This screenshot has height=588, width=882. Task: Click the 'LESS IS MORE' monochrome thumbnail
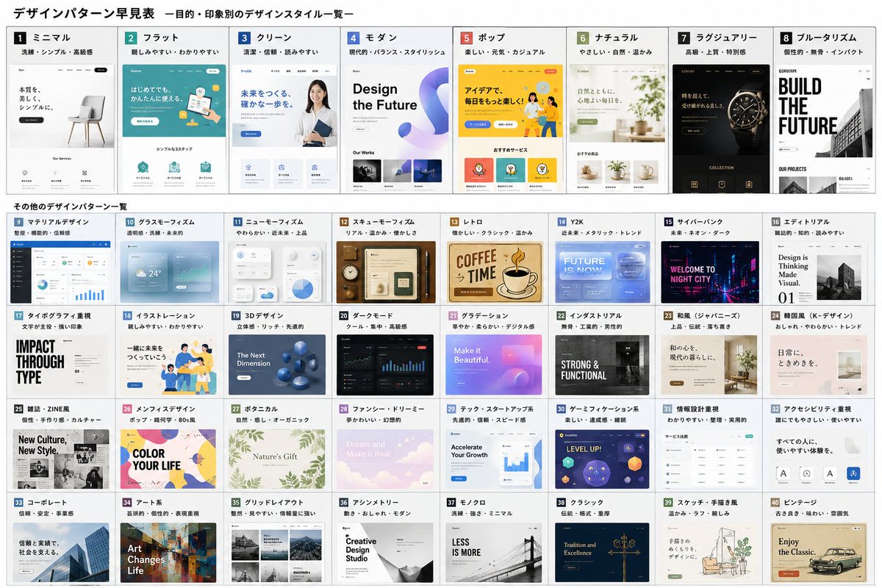pyautogui.click(x=494, y=553)
